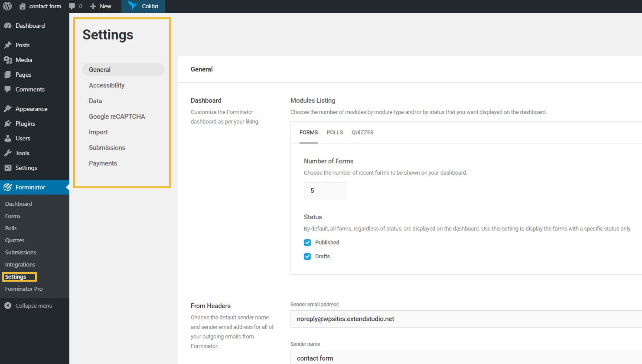Uncheck the Published status checkbox
642x364 pixels.
coord(307,242)
